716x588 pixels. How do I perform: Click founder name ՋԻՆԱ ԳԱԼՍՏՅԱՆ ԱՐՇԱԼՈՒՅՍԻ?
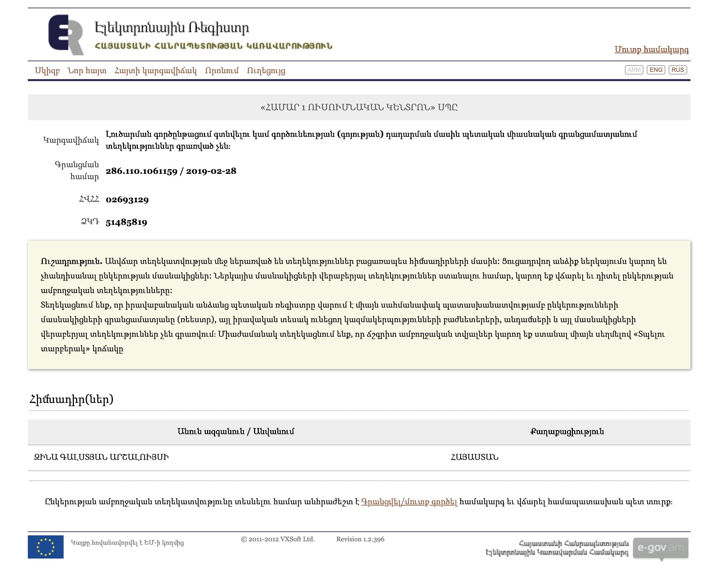(x=101, y=457)
